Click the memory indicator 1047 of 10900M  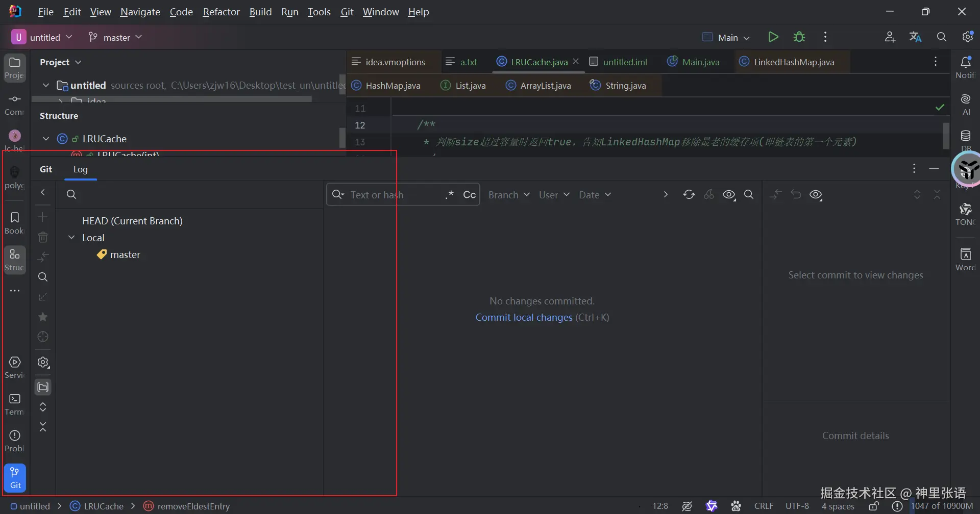pos(942,506)
